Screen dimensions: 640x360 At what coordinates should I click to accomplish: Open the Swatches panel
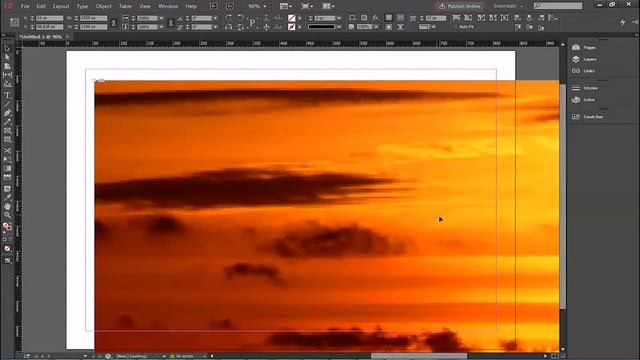[x=587, y=117]
